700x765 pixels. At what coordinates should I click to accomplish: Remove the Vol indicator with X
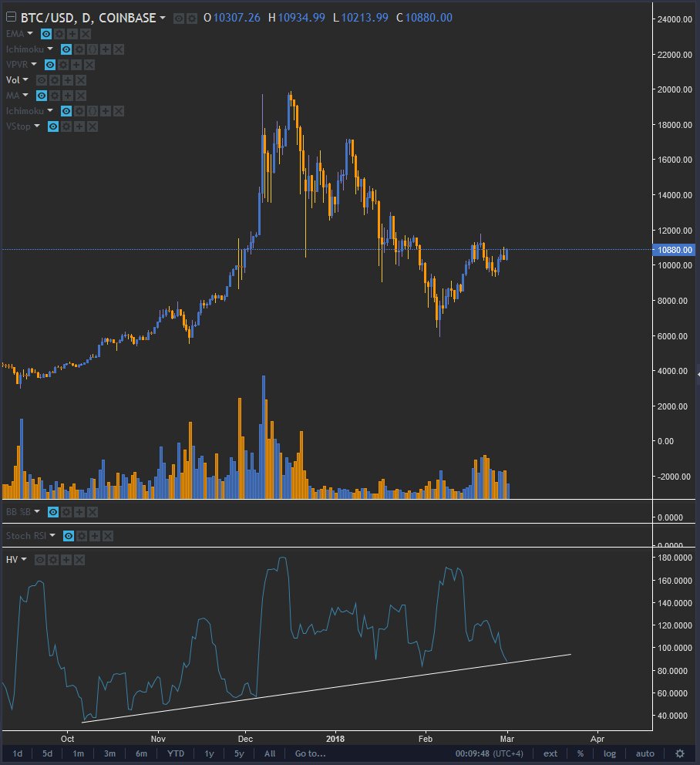[81, 80]
